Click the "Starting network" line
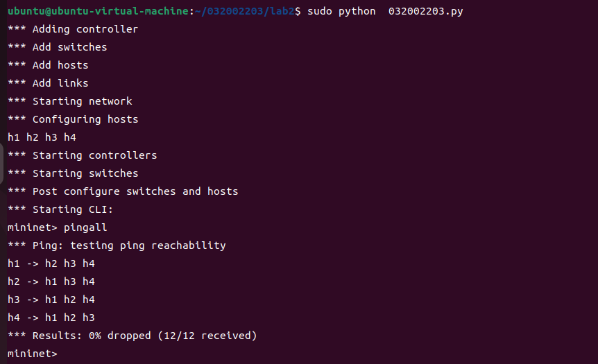598x364 pixels. pos(70,101)
